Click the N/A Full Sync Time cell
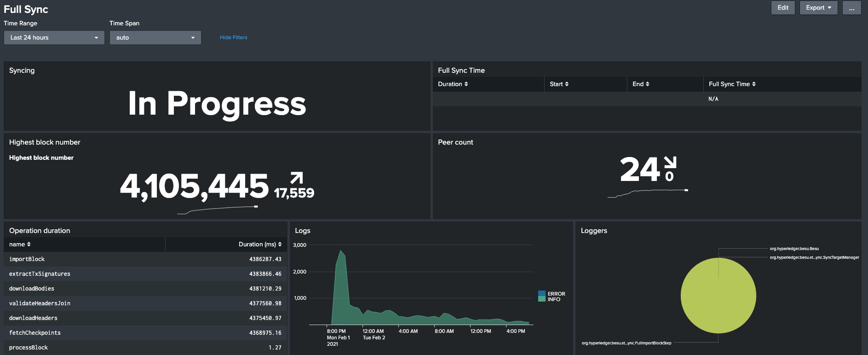868x355 pixels. [713, 99]
